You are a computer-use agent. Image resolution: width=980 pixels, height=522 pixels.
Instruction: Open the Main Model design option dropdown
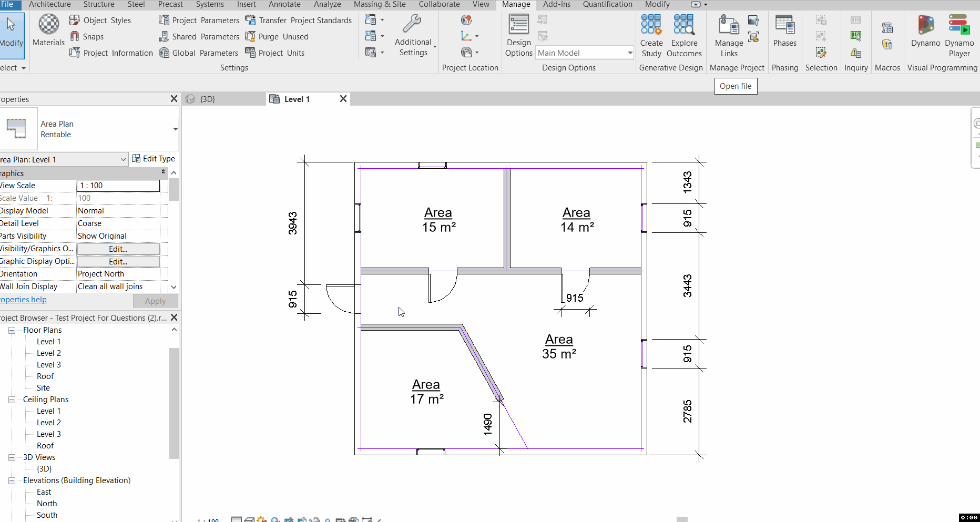pyautogui.click(x=585, y=53)
